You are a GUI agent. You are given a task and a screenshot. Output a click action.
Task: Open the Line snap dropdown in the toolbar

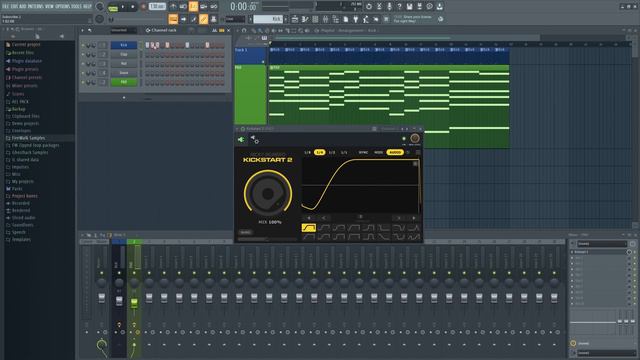[235, 19]
